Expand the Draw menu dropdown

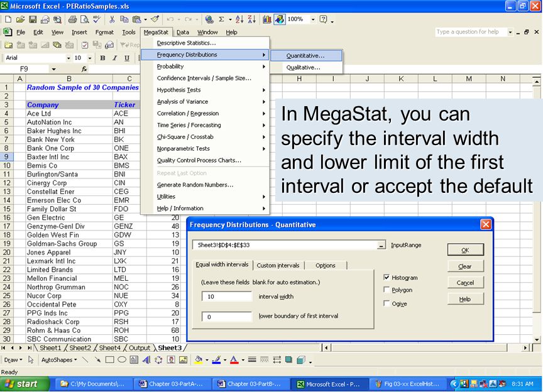[13, 360]
